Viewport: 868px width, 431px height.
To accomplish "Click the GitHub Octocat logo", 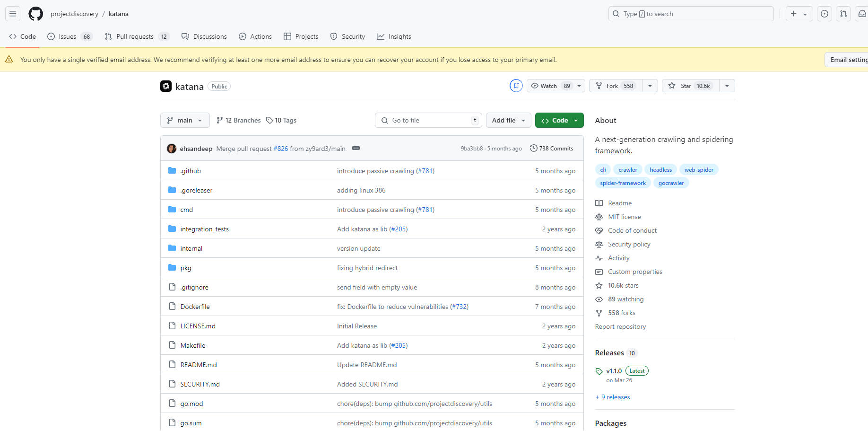I will 35,14.
